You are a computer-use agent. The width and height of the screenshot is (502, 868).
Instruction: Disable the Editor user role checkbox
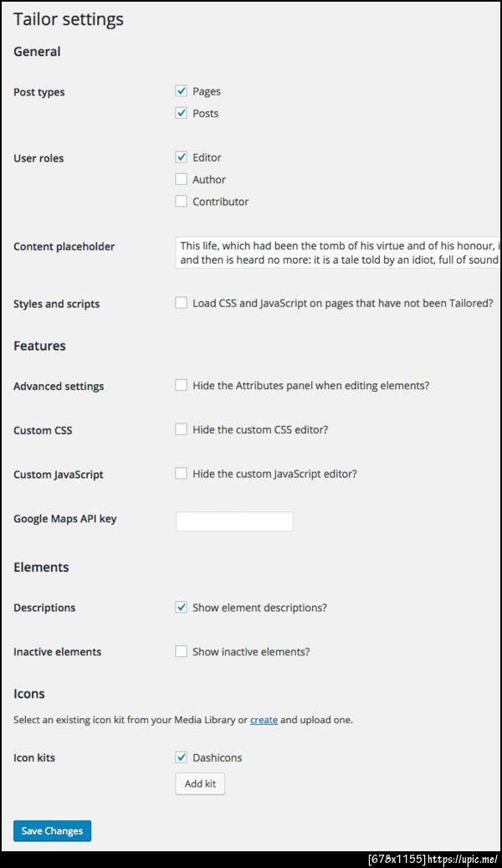click(181, 157)
